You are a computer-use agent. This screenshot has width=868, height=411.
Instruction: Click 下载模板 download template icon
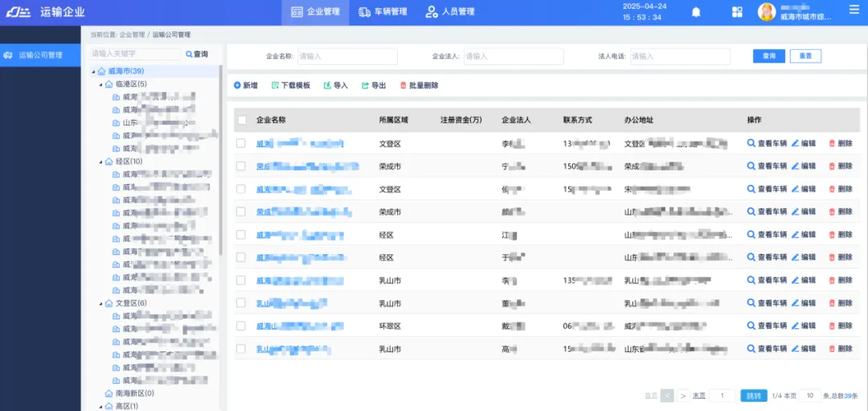click(275, 85)
